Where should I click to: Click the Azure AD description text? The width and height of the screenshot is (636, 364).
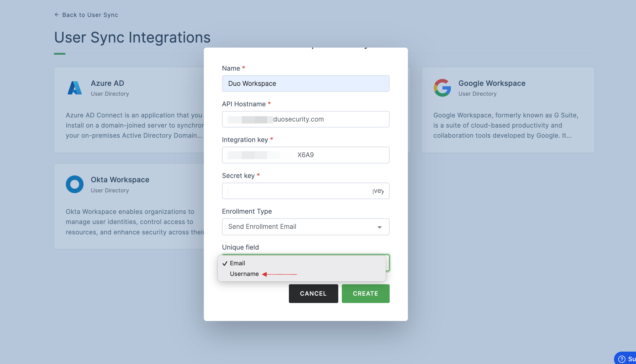click(x=135, y=125)
